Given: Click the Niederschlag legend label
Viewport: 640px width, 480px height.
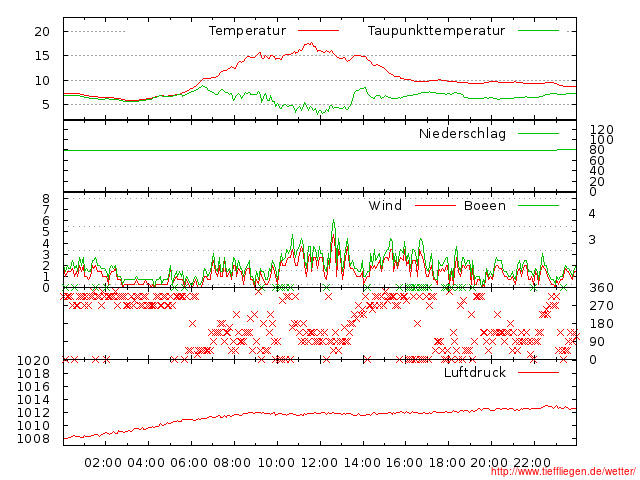Looking at the screenshot, I should click(x=462, y=133).
